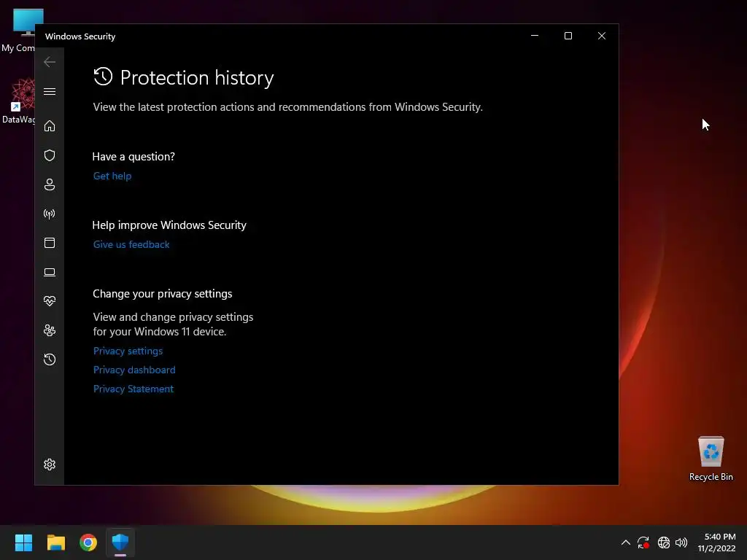Open the volume speaker tray icon
Viewport: 747px width, 560px height.
[x=681, y=542]
